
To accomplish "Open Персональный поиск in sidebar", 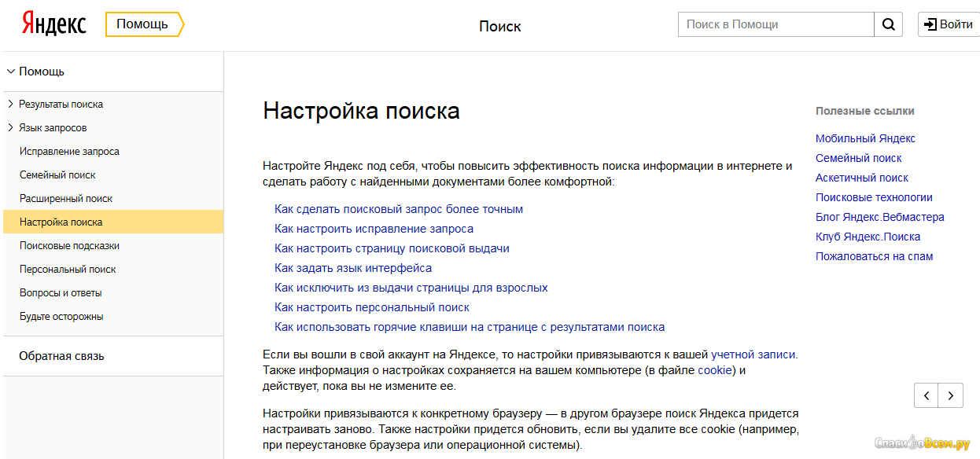I will pos(68,269).
